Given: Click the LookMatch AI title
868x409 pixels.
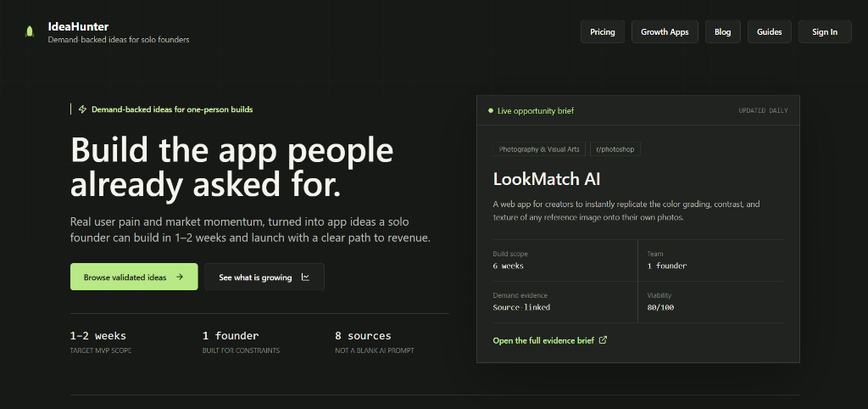Looking at the screenshot, I should pos(547,179).
